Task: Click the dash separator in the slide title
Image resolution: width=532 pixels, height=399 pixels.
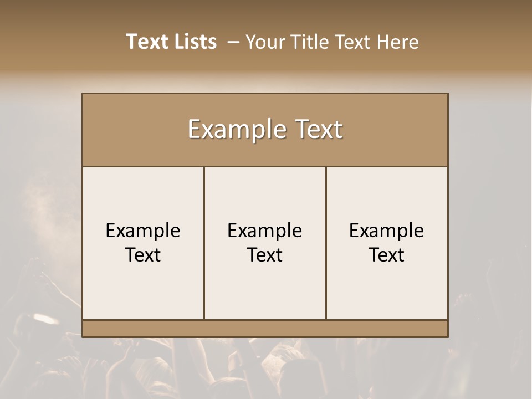Action: pos(233,42)
